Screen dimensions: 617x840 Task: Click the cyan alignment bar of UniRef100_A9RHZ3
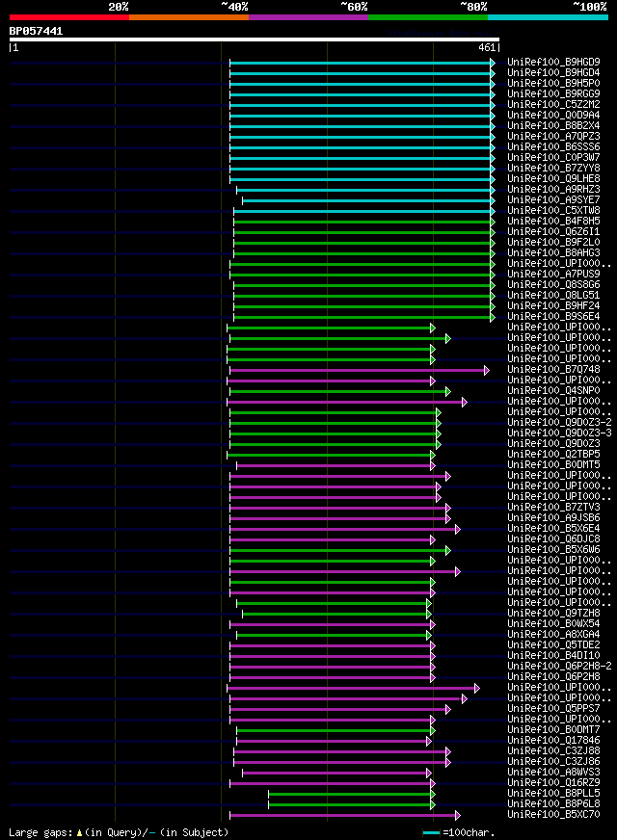[364, 190]
